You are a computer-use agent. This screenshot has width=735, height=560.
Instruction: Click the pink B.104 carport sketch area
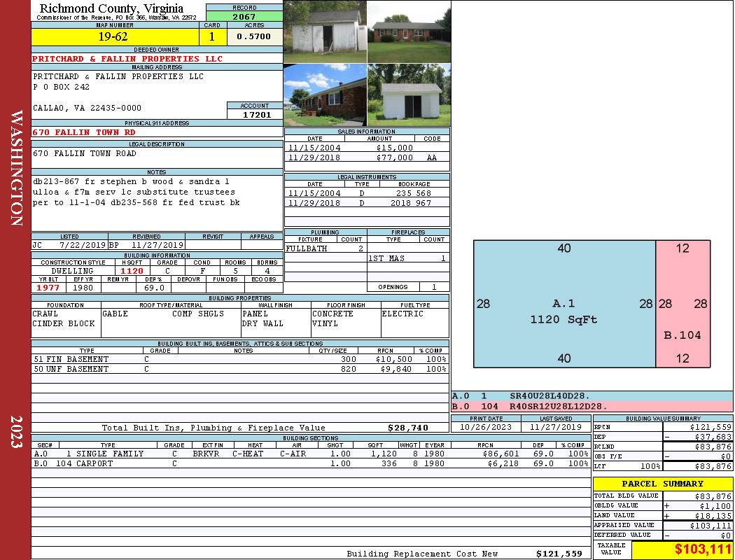click(682, 304)
